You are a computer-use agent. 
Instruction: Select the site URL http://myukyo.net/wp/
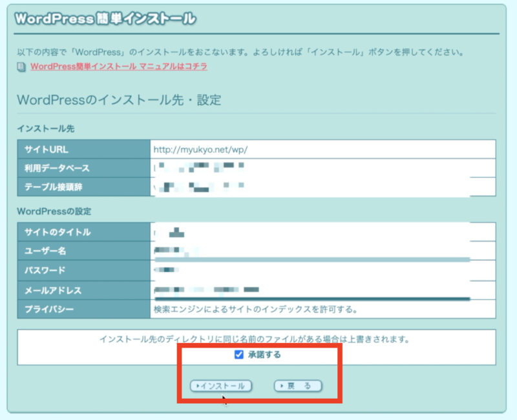[x=200, y=150]
